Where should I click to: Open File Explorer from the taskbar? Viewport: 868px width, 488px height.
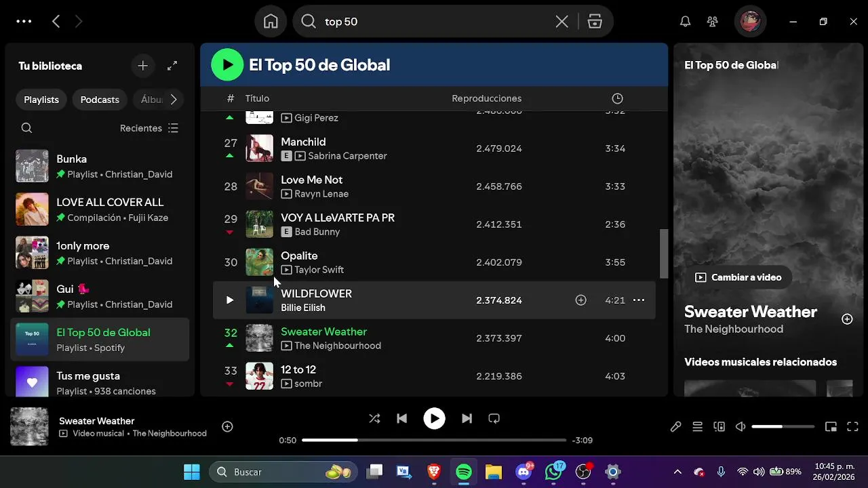pos(494,472)
